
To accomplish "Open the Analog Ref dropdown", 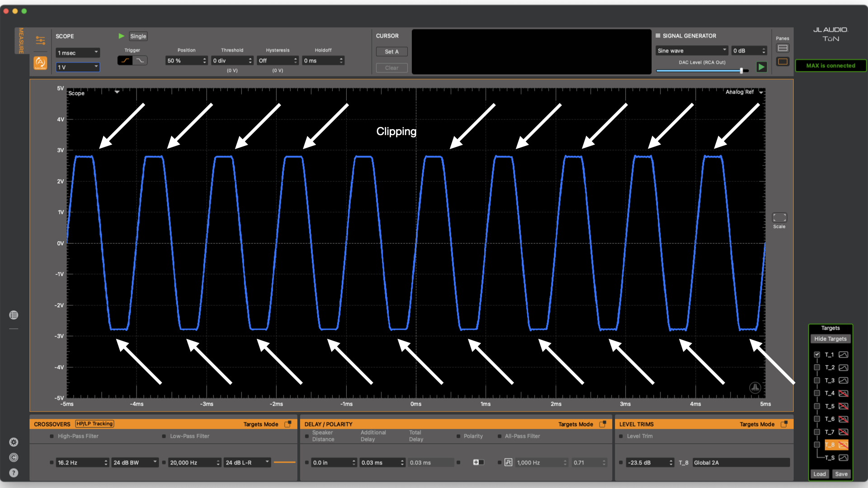I will [744, 92].
